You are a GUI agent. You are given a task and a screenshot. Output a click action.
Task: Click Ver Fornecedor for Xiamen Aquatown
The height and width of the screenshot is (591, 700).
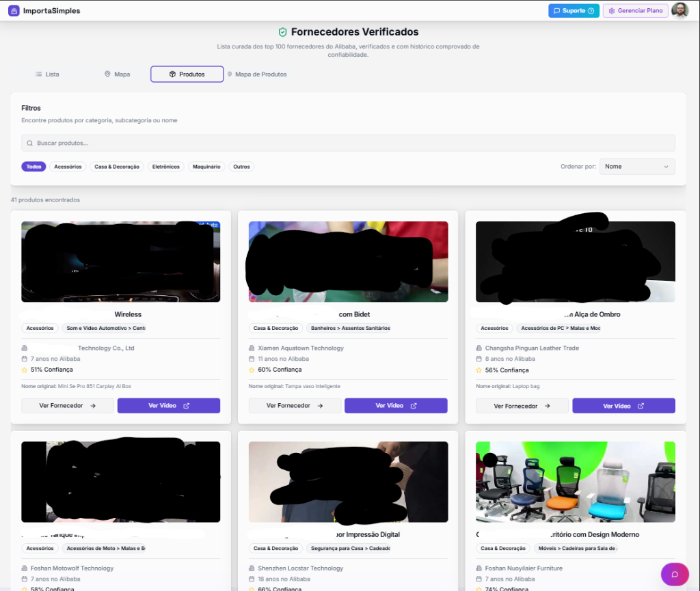click(x=295, y=405)
